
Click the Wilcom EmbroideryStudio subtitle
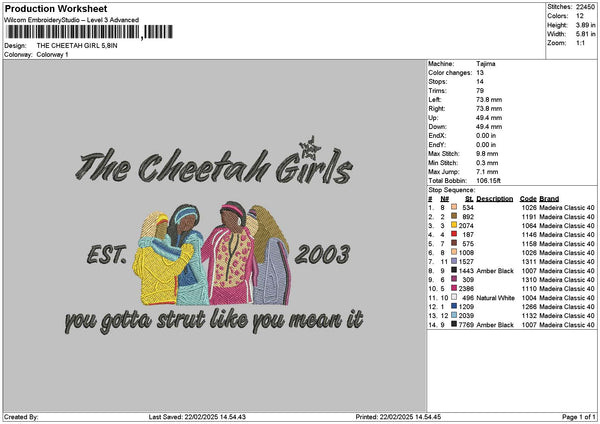(x=71, y=20)
